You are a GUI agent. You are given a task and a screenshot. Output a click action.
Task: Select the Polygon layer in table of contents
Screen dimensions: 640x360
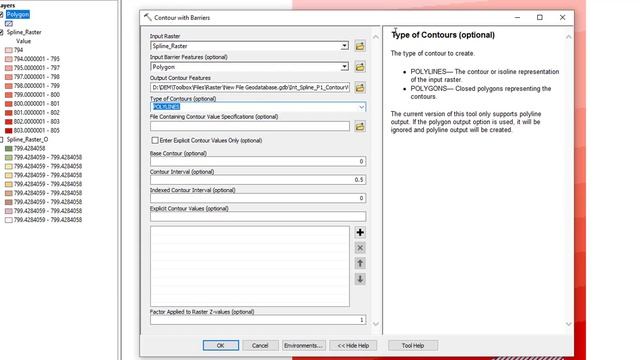(18, 15)
